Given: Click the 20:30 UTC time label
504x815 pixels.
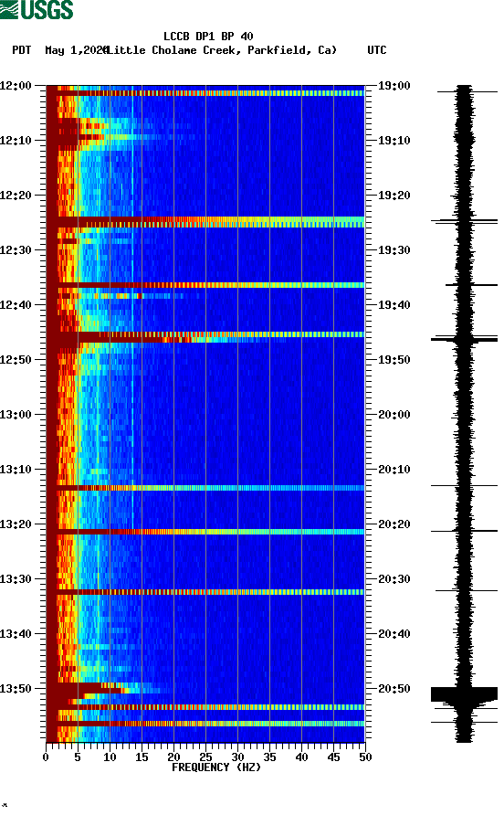Looking at the screenshot, I should pos(394,579).
